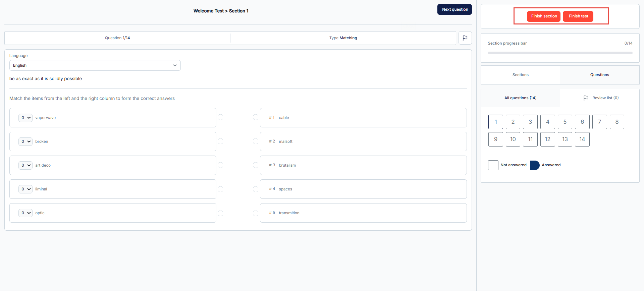Open the All questions (14) tab
Image resolution: width=644 pixels, height=291 pixels.
point(520,98)
